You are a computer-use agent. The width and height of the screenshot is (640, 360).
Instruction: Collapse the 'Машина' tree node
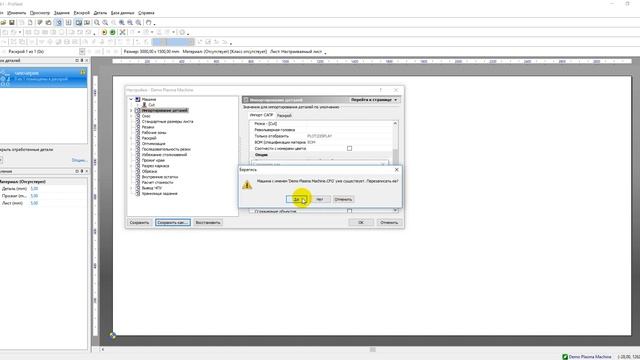pos(131,99)
